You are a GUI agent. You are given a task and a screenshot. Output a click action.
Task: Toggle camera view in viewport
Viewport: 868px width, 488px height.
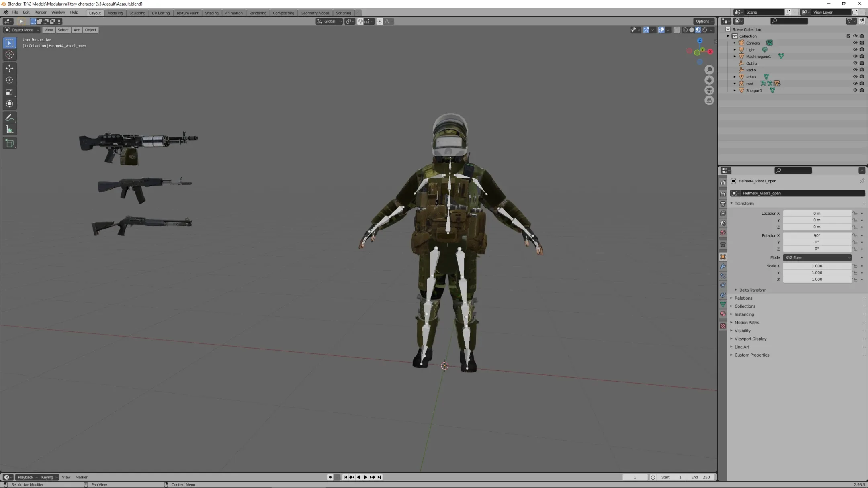[x=709, y=90]
